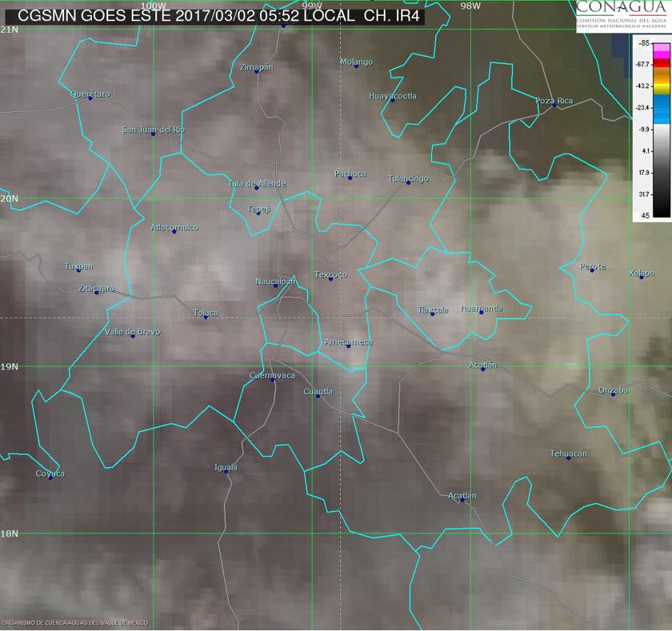Click the '20N' latitude label

coord(10,199)
